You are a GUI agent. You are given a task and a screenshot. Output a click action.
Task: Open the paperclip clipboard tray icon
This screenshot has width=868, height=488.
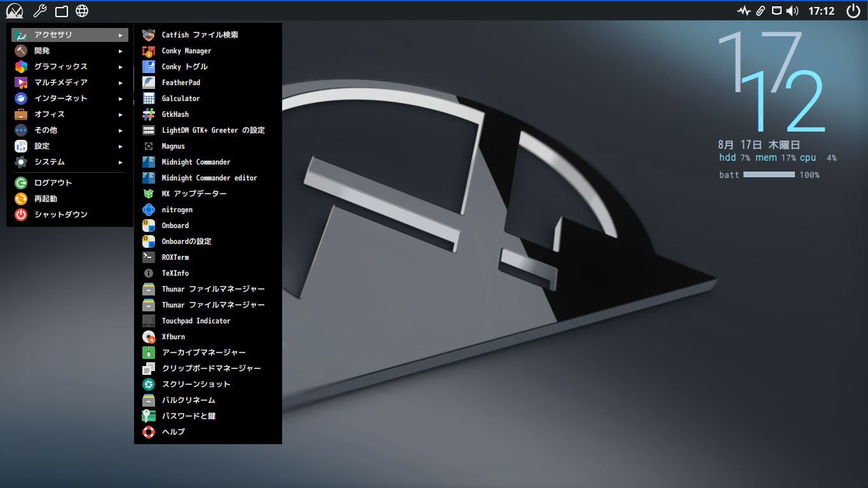(761, 11)
